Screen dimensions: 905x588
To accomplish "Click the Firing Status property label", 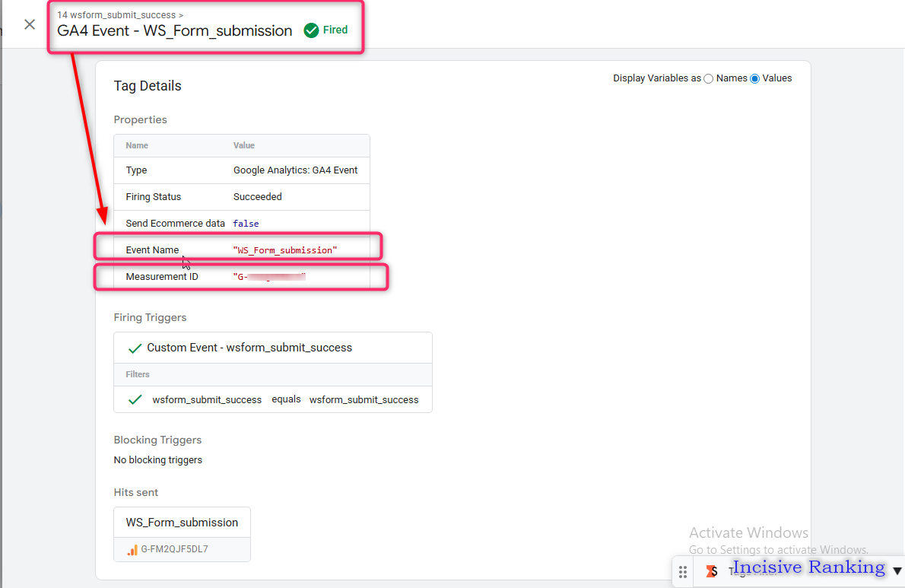I will click(154, 197).
